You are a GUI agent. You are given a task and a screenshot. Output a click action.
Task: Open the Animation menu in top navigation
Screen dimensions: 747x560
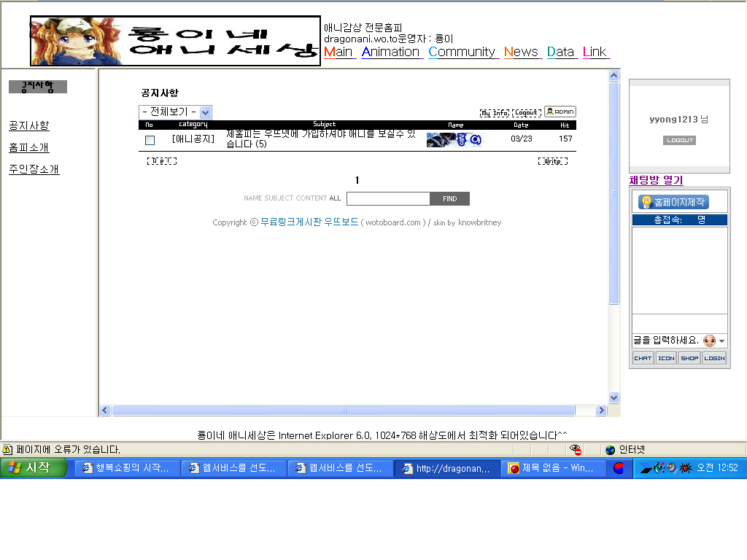tap(391, 52)
